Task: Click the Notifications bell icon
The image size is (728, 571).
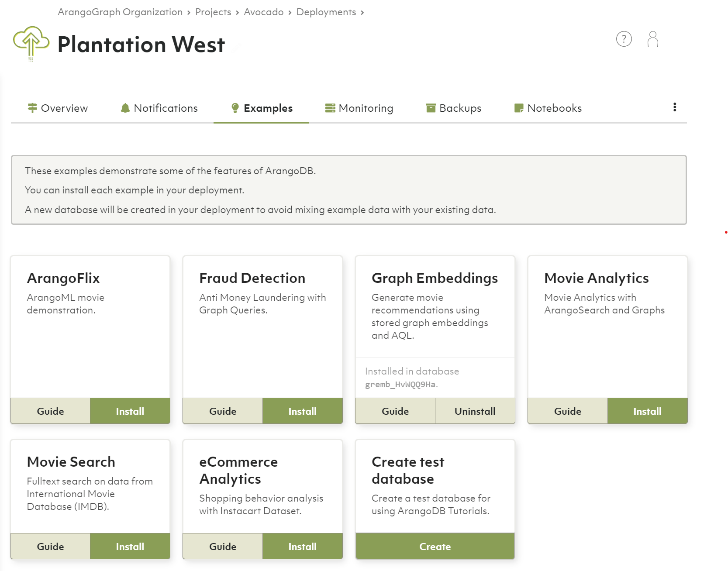Action: tap(125, 108)
